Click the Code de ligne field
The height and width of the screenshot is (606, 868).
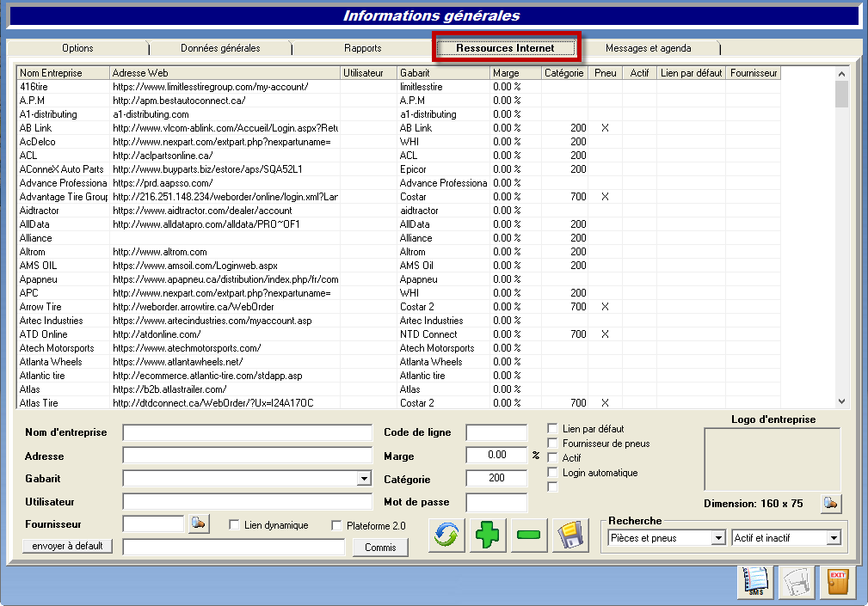(x=496, y=432)
